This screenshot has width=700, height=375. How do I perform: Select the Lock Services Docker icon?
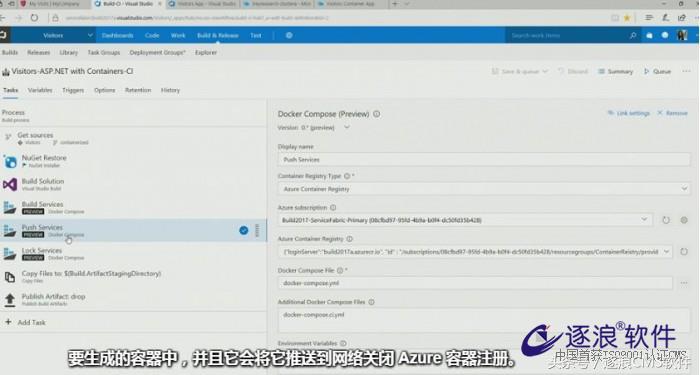tap(10, 254)
